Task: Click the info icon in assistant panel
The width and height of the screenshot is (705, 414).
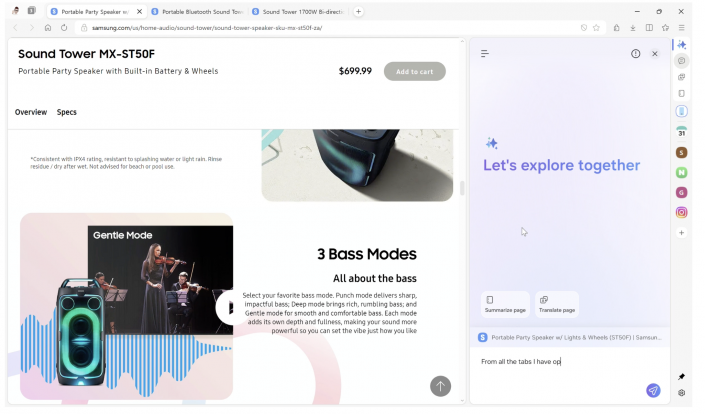Action: 635,54
